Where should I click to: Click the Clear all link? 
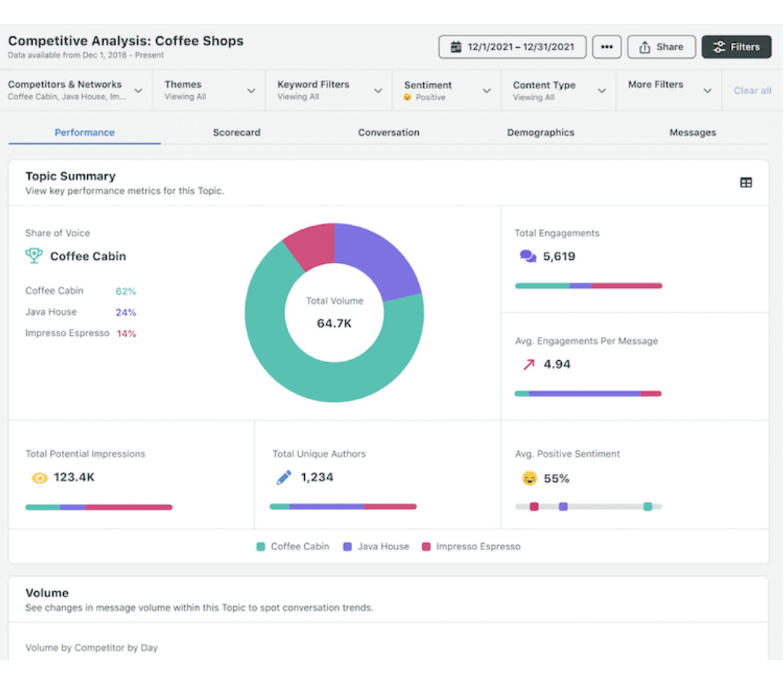click(x=752, y=91)
